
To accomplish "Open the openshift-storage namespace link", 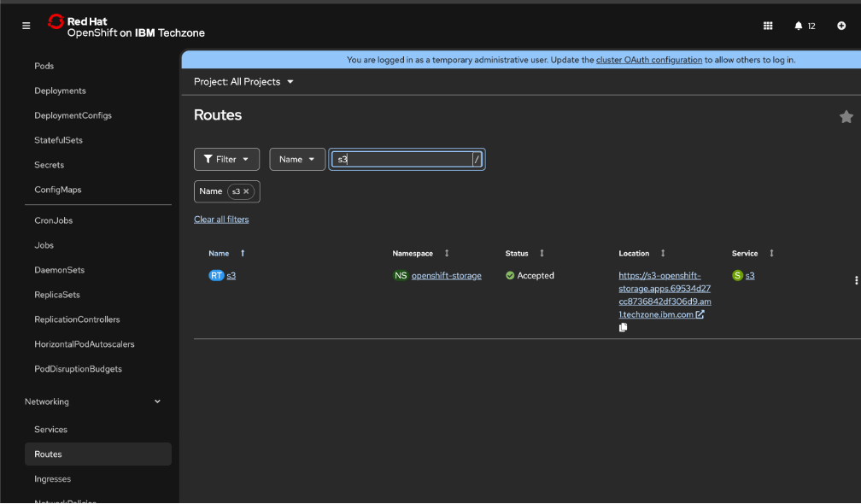I will [446, 276].
